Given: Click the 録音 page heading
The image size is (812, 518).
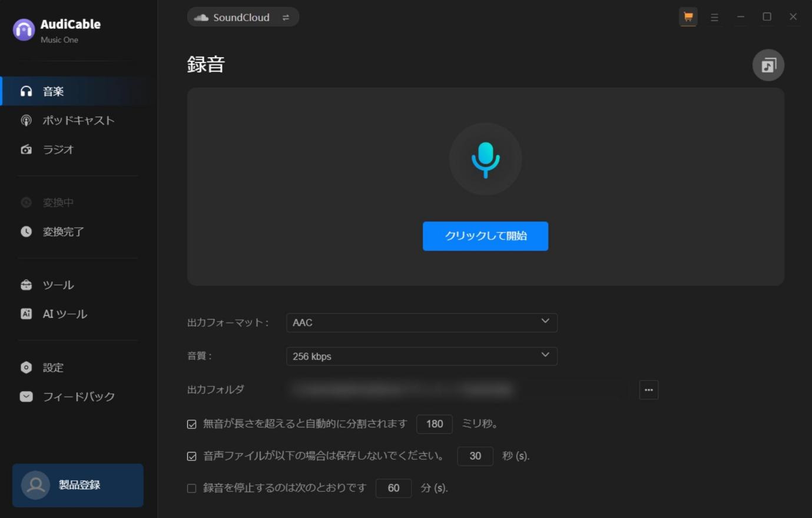Looking at the screenshot, I should click(x=206, y=64).
